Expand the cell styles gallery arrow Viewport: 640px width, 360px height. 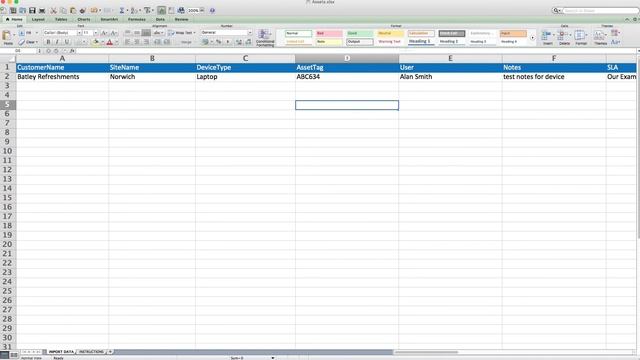point(532,38)
